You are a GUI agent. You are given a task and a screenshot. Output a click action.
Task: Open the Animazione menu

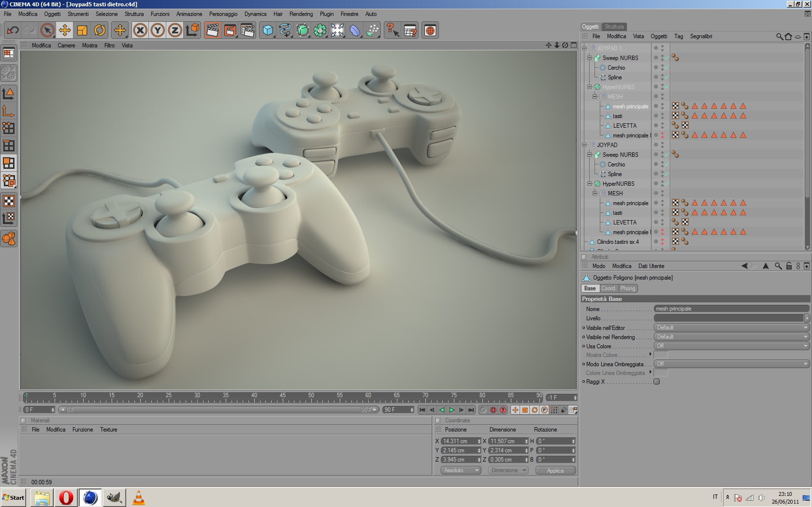189,14
